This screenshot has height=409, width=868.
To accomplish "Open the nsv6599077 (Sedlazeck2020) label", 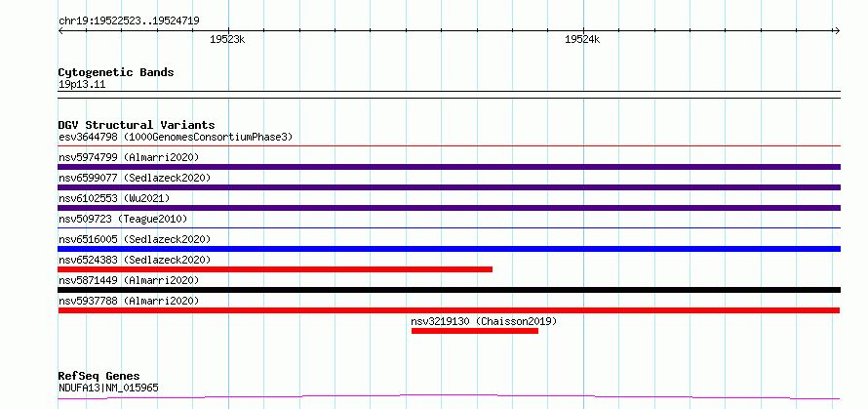I will (x=135, y=178).
